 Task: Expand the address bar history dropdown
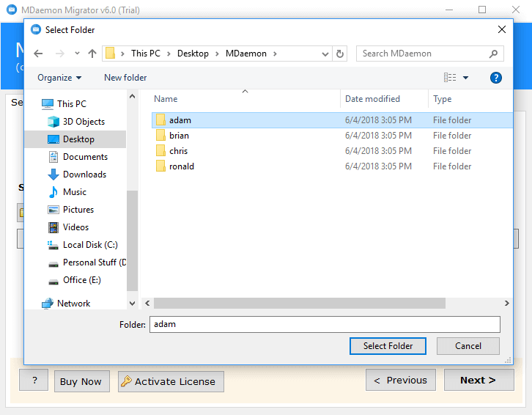[325, 54]
